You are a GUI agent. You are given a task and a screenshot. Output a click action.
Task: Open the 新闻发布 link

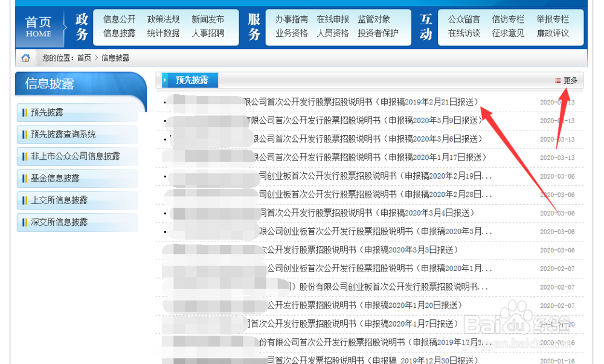point(208,18)
